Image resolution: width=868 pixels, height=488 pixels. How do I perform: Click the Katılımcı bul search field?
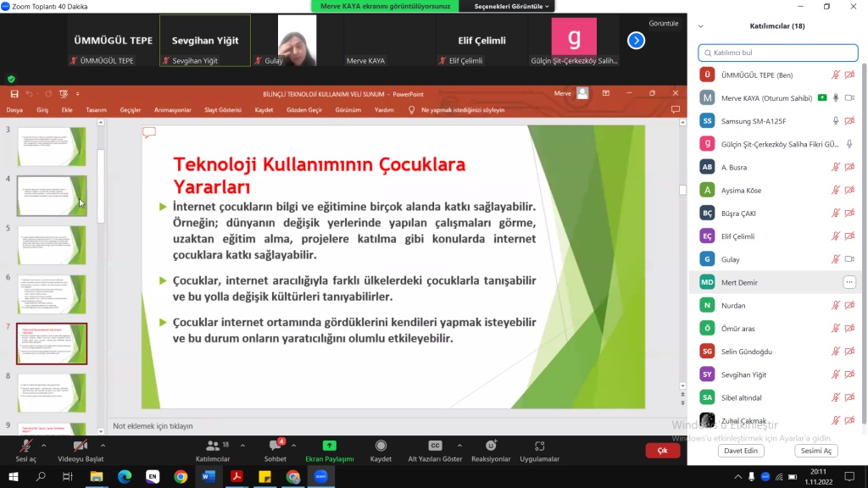point(778,53)
